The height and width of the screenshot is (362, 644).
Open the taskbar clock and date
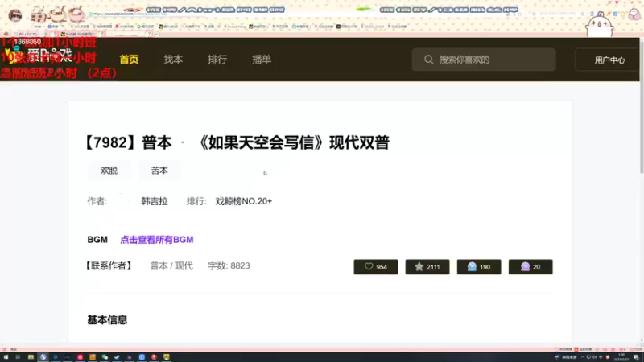pyautogui.click(x=621, y=357)
